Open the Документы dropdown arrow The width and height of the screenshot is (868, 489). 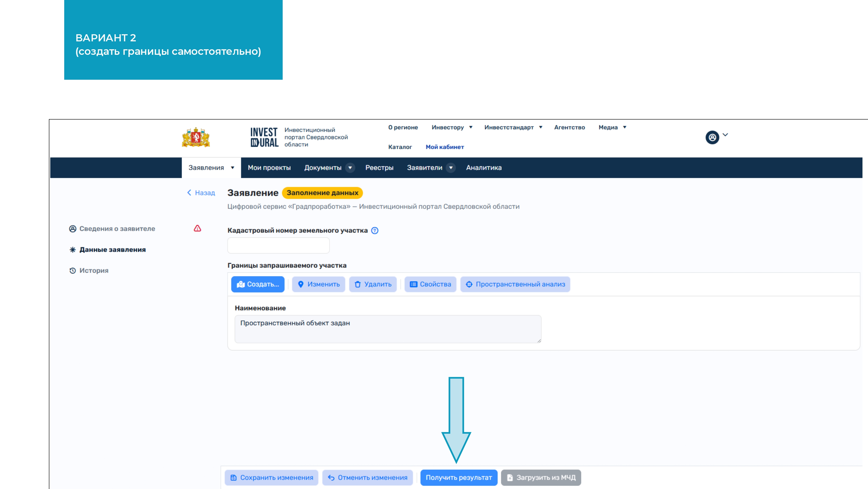pyautogui.click(x=350, y=168)
